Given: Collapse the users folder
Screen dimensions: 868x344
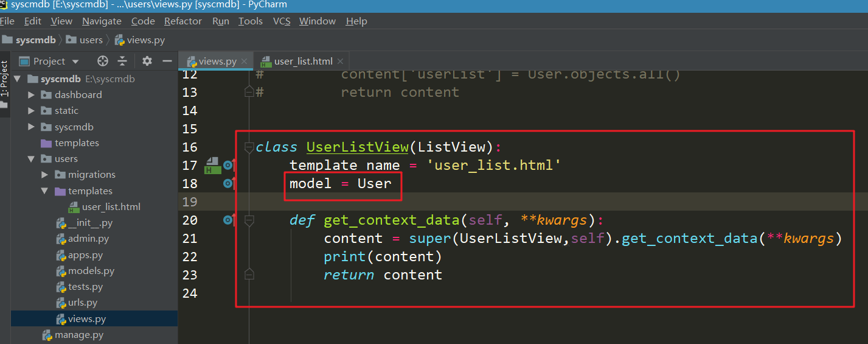Looking at the screenshot, I should point(32,158).
